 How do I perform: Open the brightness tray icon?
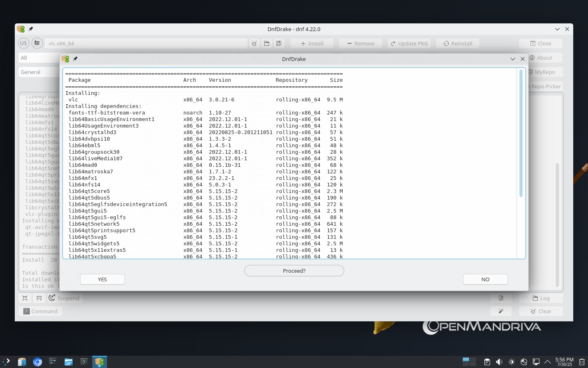[512, 362]
